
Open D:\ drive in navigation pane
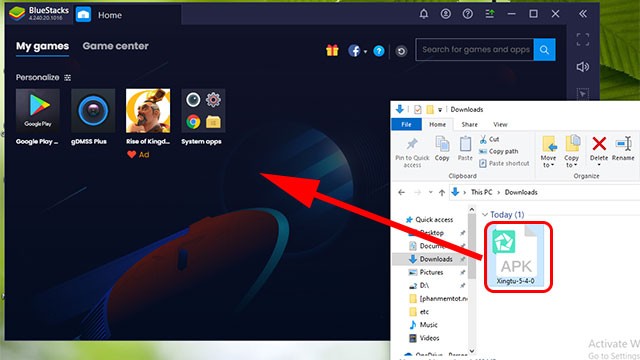pos(419,285)
